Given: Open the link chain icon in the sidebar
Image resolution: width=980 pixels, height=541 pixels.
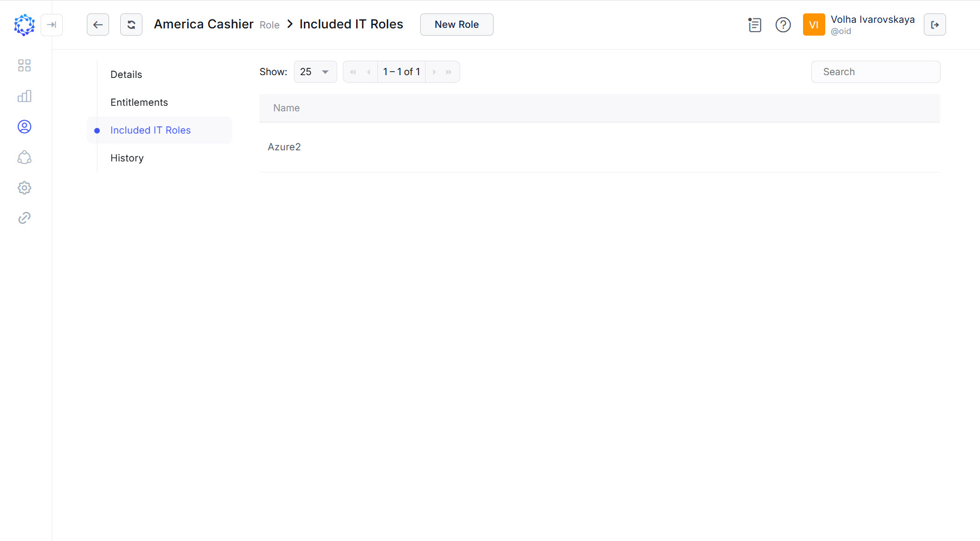Looking at the screenshot, I should tap(24, 218).
